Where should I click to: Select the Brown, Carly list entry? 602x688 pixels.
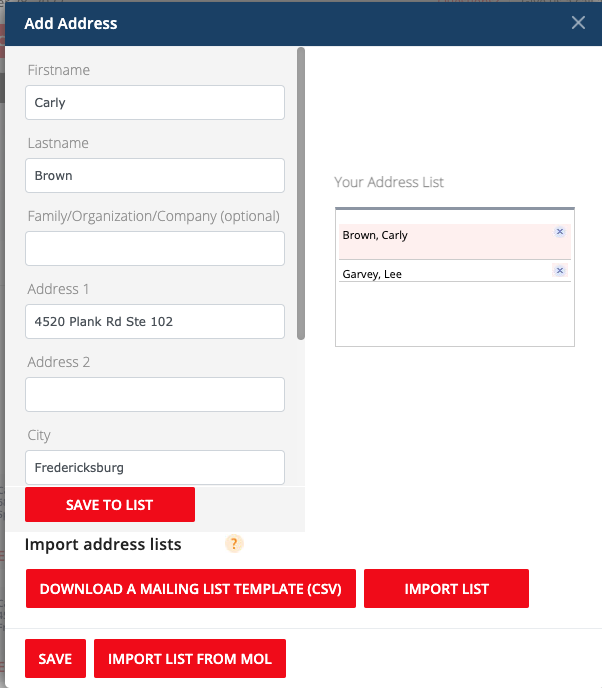pyautogui.click(x=455, y=241)
